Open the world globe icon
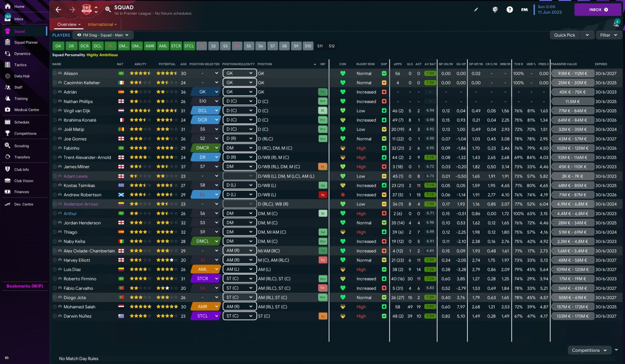This screenshot has width=625, height=364. (x=495, y=9)
